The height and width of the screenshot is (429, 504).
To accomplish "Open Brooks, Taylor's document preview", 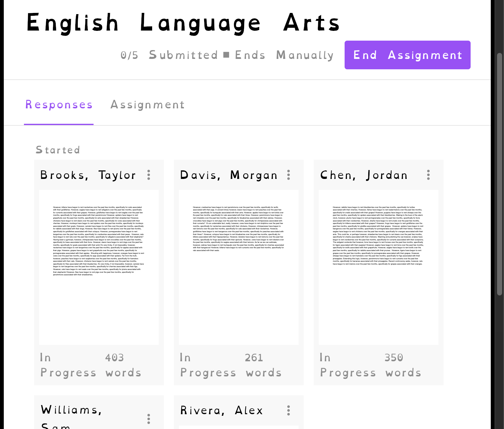I will 99,267.
